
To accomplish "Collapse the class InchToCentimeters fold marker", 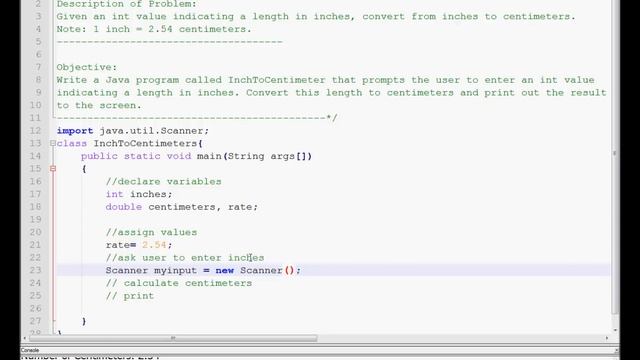I will pyautogui.click(x=53, y=143).
